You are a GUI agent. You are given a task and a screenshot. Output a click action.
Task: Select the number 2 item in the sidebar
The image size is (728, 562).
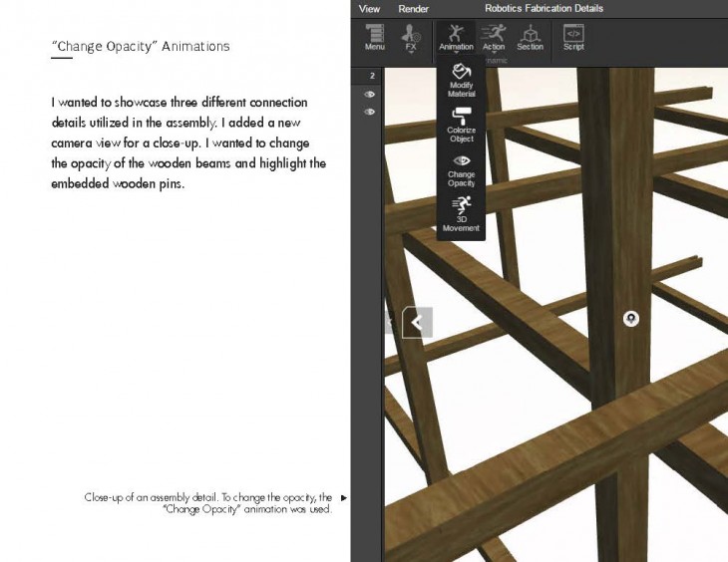(372, 76)
